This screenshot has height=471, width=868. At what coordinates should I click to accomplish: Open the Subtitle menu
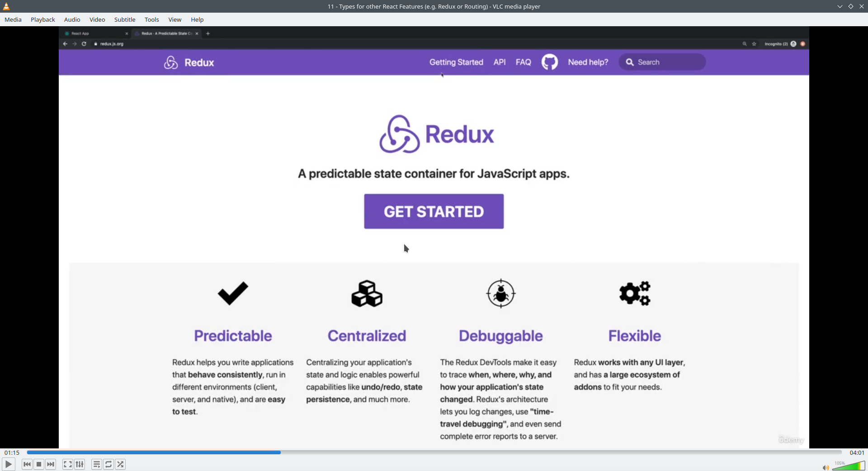[x=125, y=19]
